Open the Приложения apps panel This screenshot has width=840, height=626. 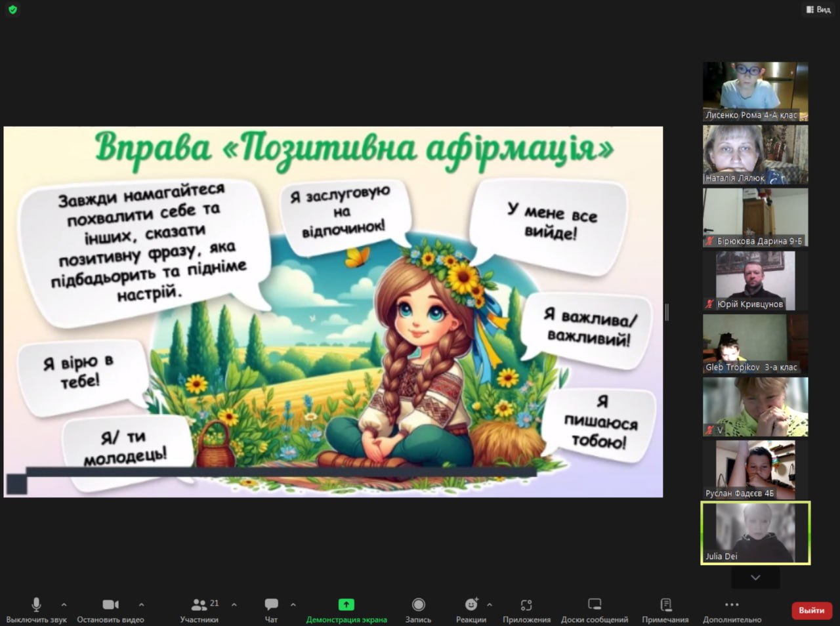coord(526,604)
